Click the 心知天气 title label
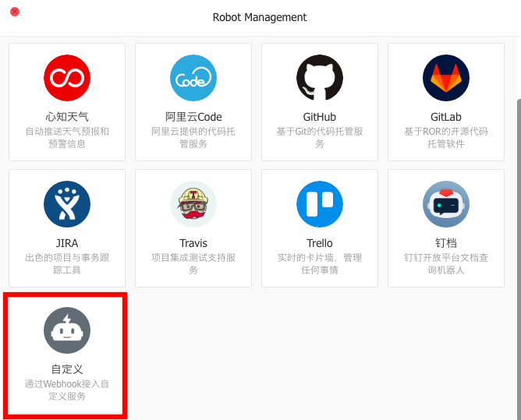The width and height of the screenshot is (521, 420). coord(67,117)
